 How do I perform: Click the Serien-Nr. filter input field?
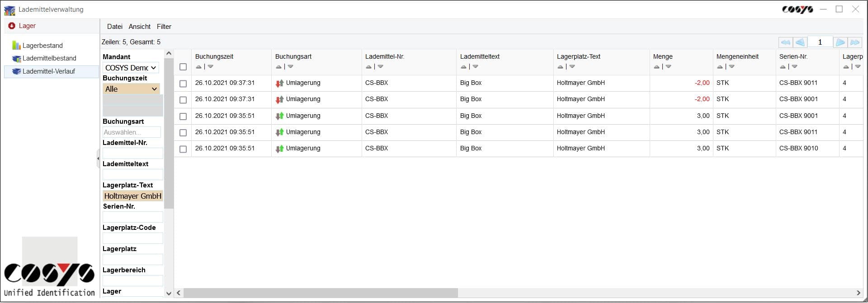[x=132, y=217]
